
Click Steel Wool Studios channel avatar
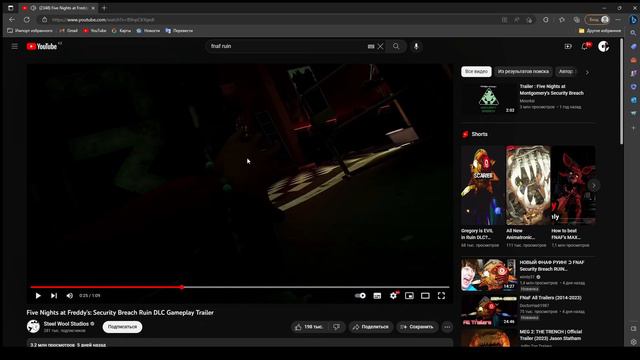[33, 327]
